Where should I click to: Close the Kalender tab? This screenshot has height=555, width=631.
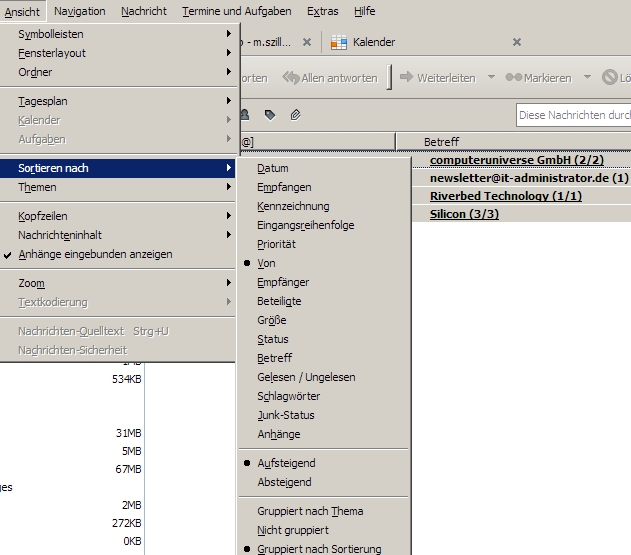click(517, 42)
